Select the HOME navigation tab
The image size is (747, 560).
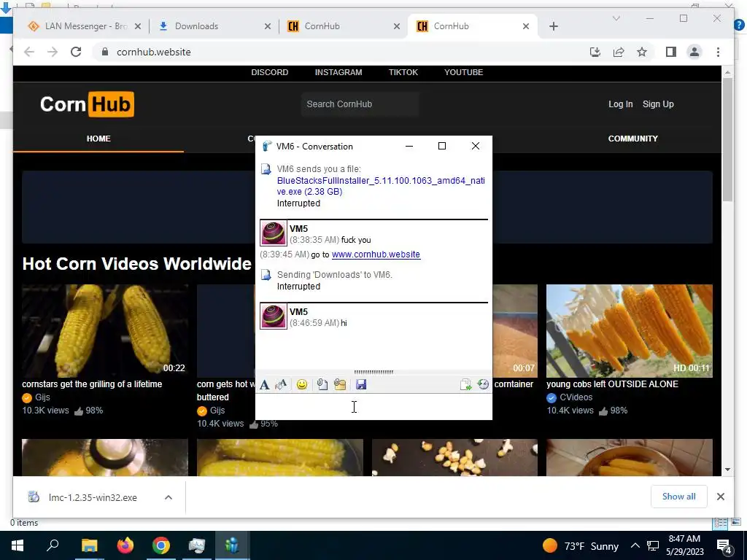pyautogui.click(x=98, y=139)
